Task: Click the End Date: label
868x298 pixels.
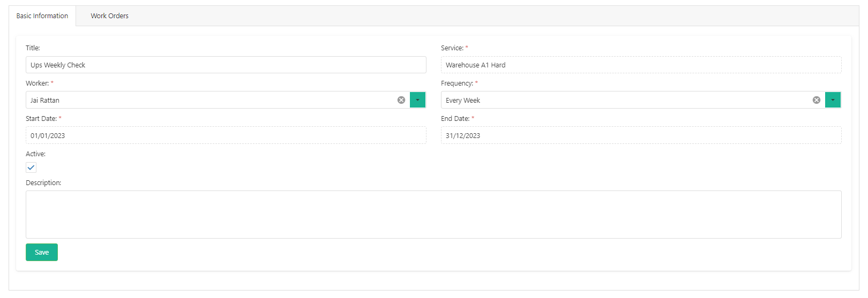Action: (x=455, y=119)
